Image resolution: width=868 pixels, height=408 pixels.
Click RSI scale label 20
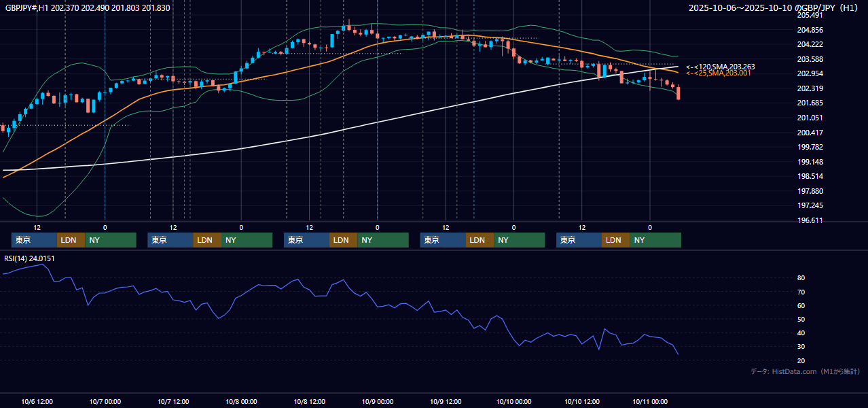coord(801,360)
